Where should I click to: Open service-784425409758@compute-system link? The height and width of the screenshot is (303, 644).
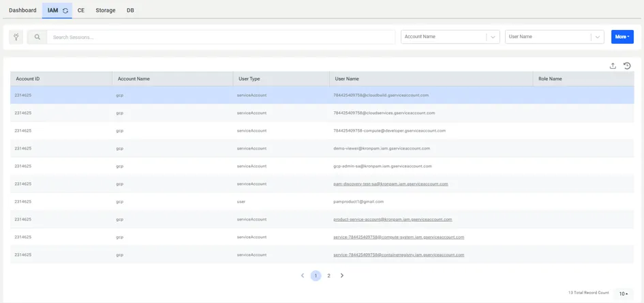tap(399, 237)
